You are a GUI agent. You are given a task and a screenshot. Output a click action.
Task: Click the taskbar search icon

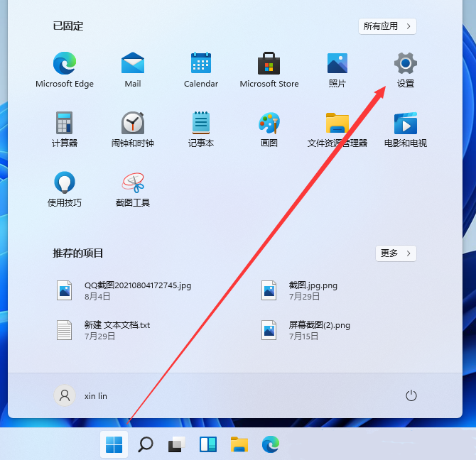click(x=145, y=445)
